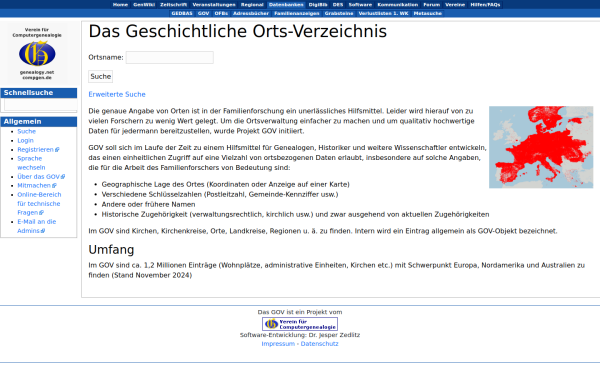The width and height of the screenshot is (600, 375).
Task: Click the Verein für Computergenealogie footer banner
Action: pyautogui.click(x=300, y=324)
